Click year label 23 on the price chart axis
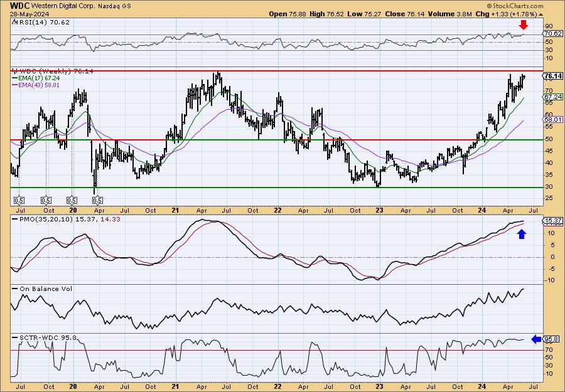Viewport: 565px width, 392px height. [x=379, y=210]
